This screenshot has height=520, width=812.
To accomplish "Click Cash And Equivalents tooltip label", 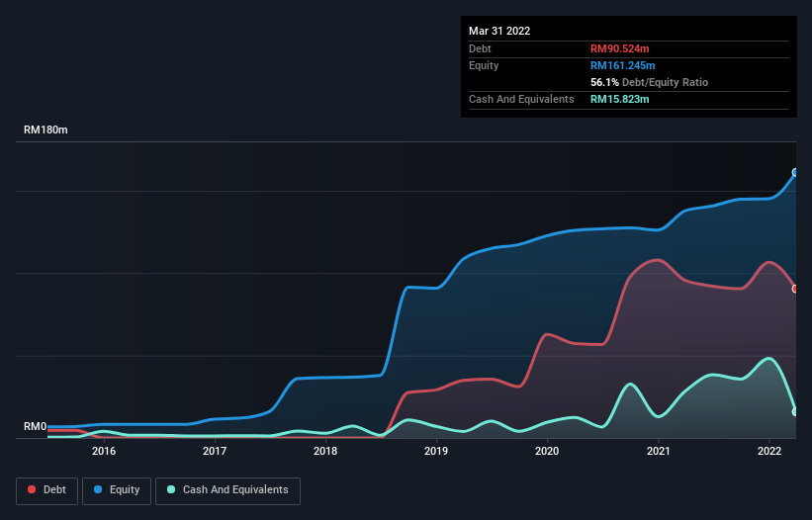I will pos(521,99).
